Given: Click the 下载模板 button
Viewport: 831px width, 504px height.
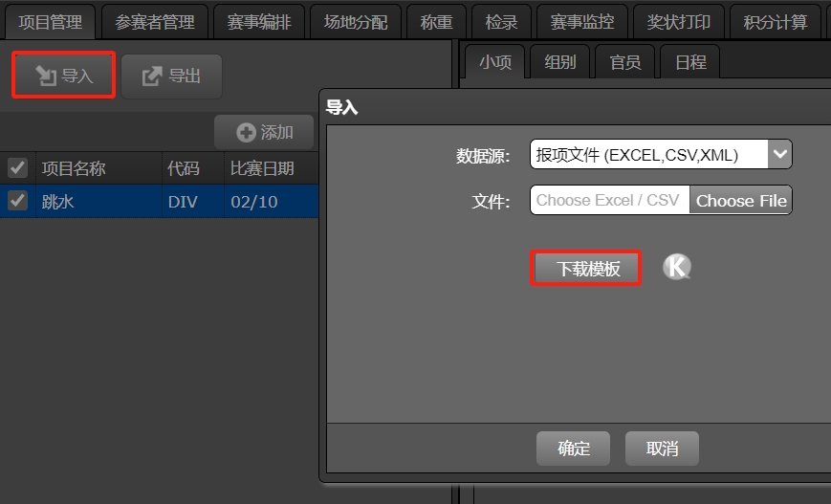Looking at the screenshot, I should 586,268.
